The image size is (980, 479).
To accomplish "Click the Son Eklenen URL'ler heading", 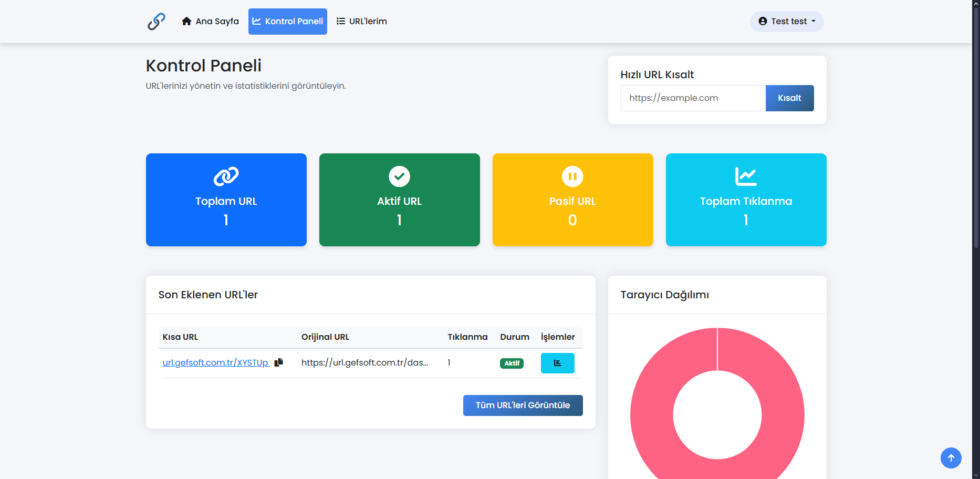I will (x=208, y=295).
